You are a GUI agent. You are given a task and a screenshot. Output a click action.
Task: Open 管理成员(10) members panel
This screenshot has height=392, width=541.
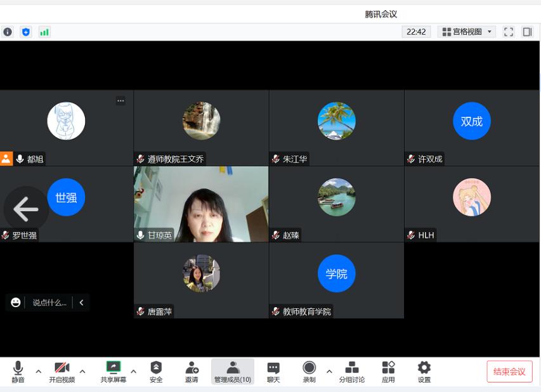(x=233, y=372)
